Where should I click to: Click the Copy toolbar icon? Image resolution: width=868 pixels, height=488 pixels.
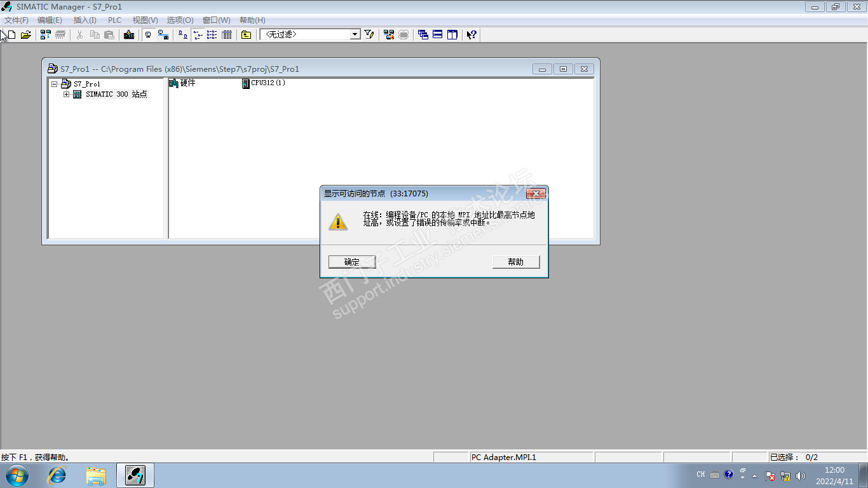(x=95, y=34)
